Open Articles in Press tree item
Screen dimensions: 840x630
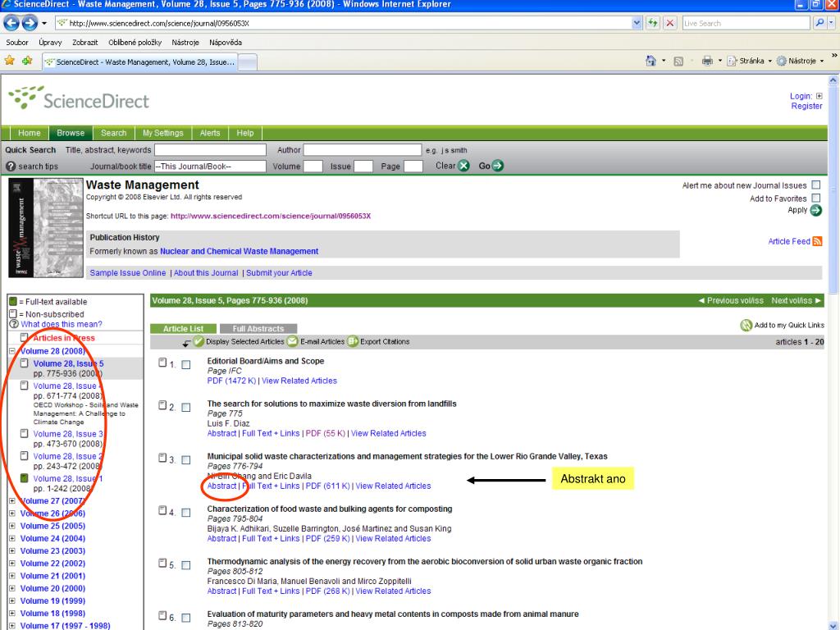coord(64,338)
